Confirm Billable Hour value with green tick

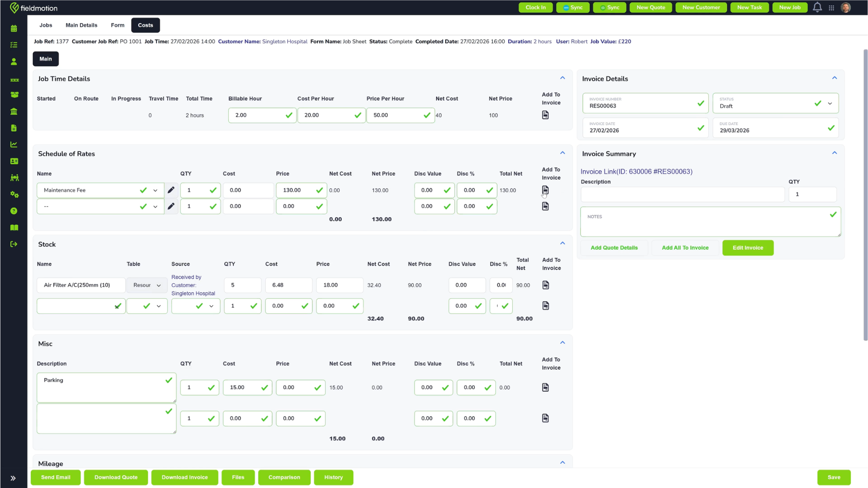point(289,115)
